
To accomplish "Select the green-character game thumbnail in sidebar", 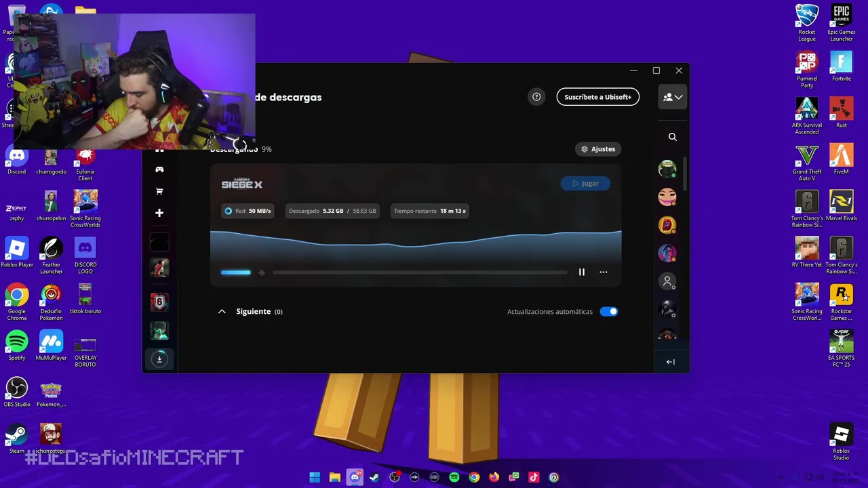I will 159,331.
